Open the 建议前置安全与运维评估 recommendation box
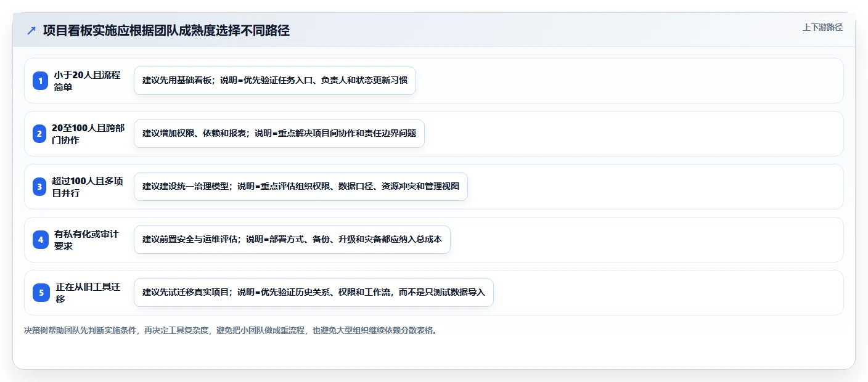 pyautogui.click(x=292, y=240)
